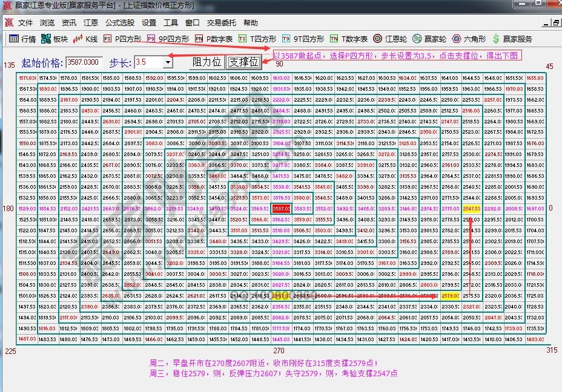This screenshot has height=392, width=562.
Task: Open the P数字表 number table
Action: [x=214, y=39]
